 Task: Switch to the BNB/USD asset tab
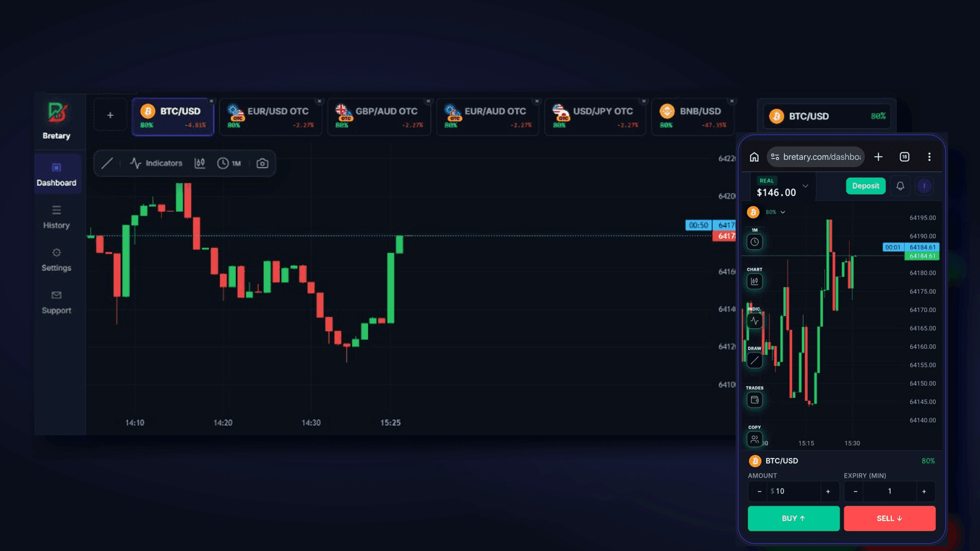tap(693, 117)
